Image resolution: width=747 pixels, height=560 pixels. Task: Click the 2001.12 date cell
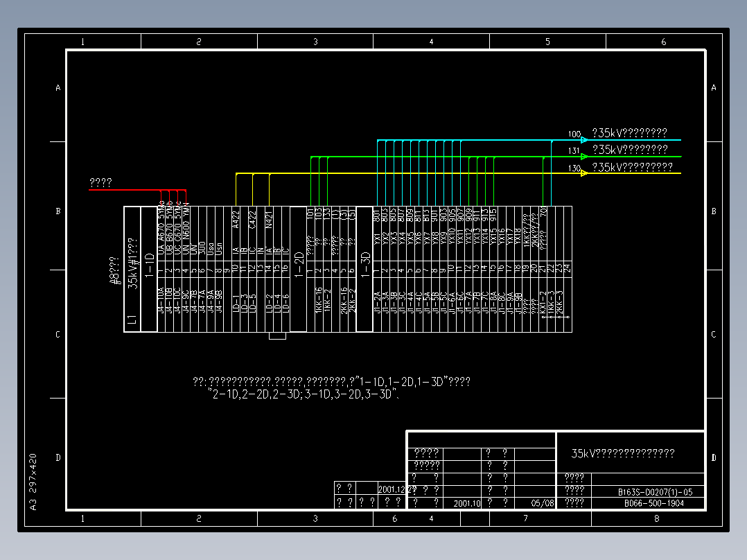(391, 489)
